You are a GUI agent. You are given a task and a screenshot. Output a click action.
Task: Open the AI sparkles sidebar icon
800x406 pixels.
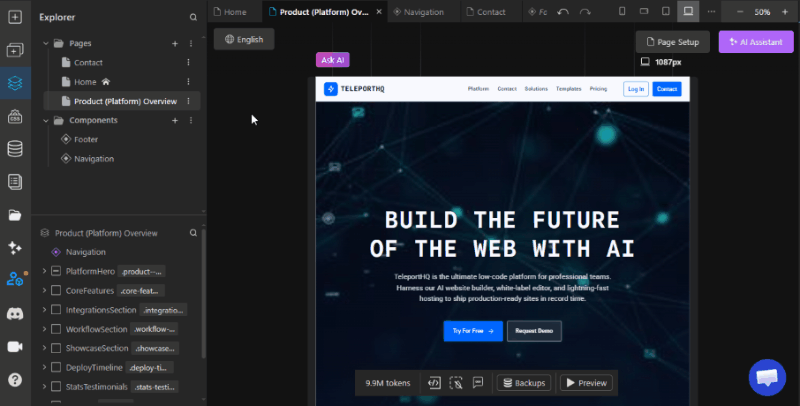[15, 248]
